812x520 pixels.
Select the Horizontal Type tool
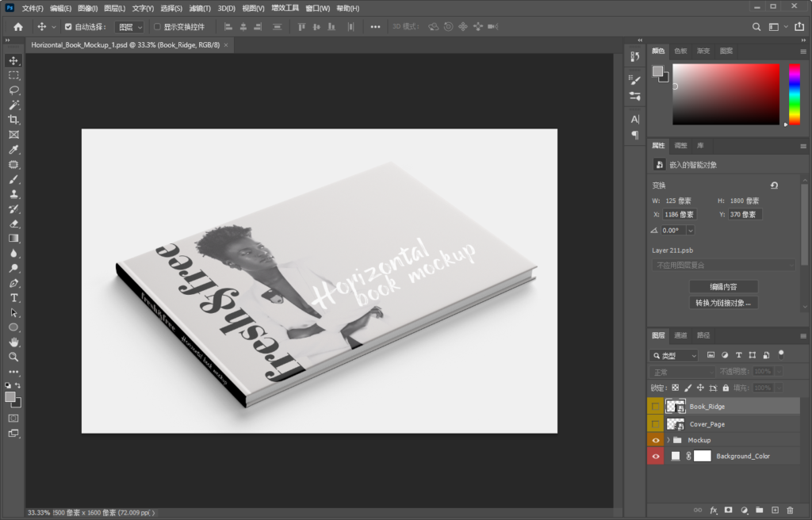point(13,298)
